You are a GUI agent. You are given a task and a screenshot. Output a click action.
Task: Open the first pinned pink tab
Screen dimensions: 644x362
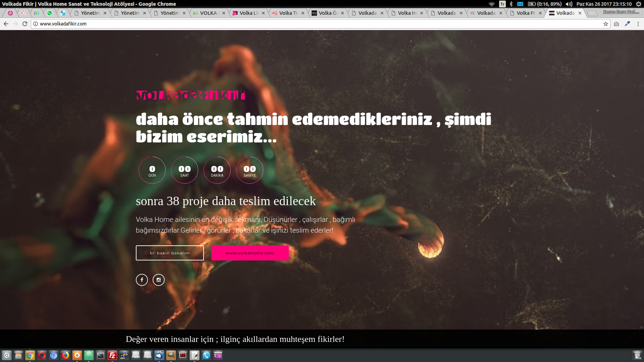[10, 13]
